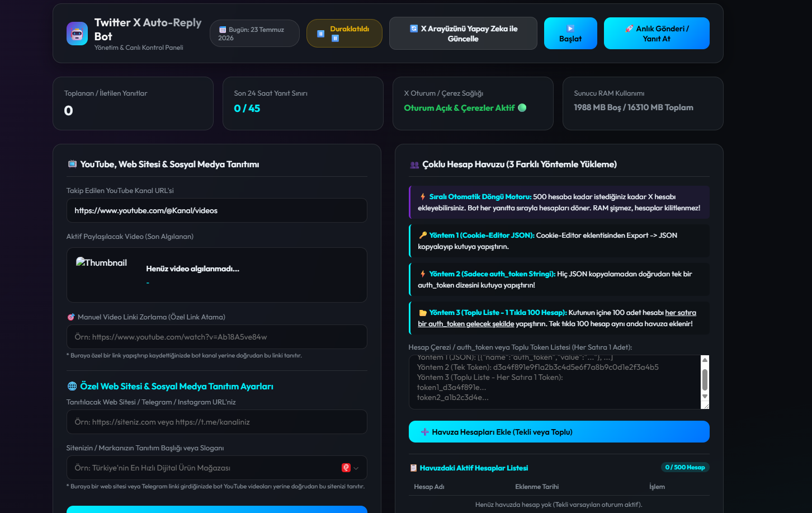Click the calendar icon beside Bugün: 23 Temmuz
The height and width of the screenshot is (513, 812).
click(223, 30)
